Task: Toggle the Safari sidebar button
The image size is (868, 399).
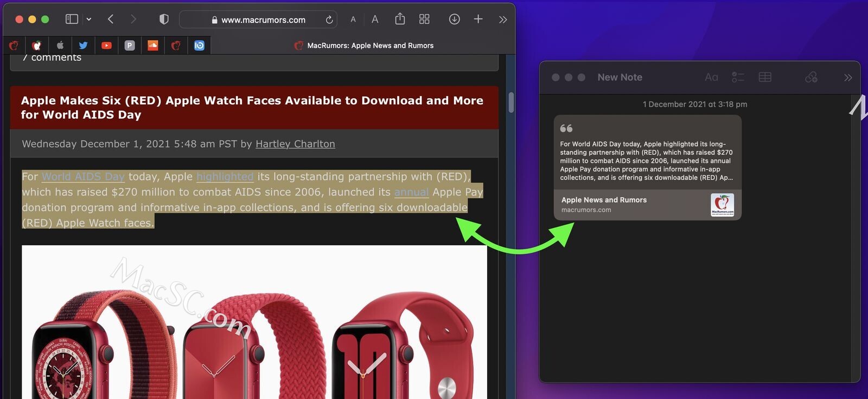Action: pyautogui.click(x=72, y=19)
